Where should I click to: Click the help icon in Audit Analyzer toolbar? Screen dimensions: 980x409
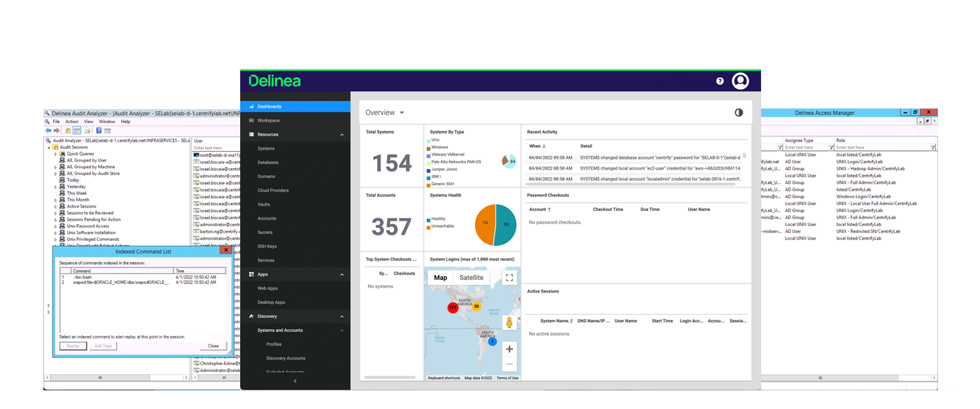point(98,130)
